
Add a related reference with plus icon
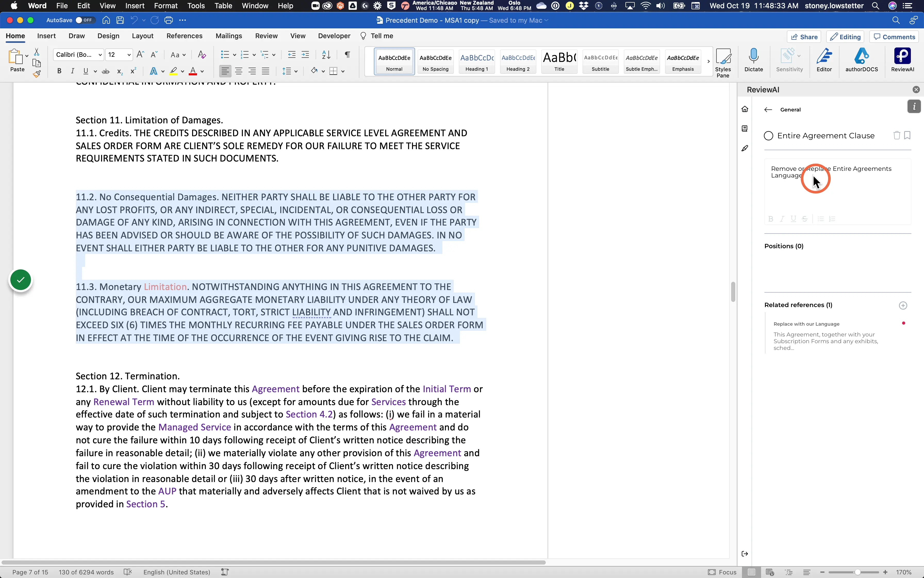coord(903,305)
